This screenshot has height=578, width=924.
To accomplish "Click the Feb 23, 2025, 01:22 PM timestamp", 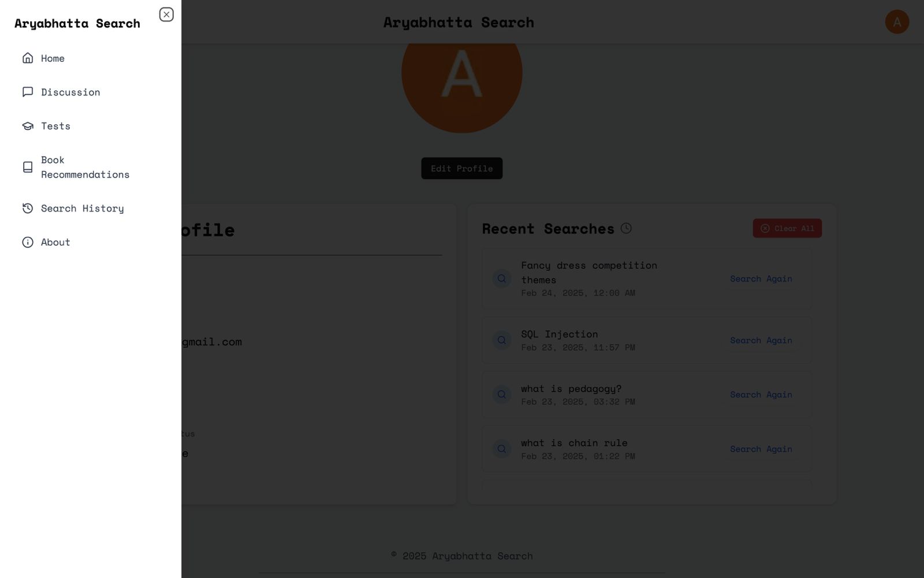I will pyautogui.click(x=578, y=456).
